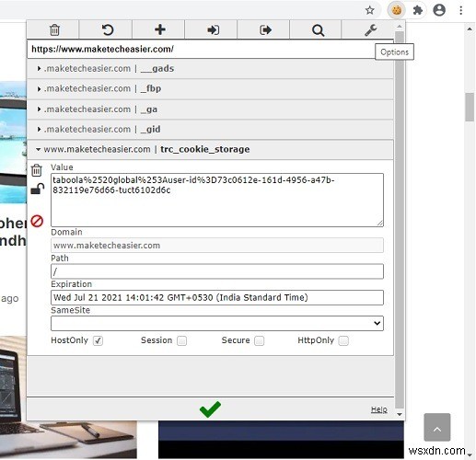Click the popup's vertical scrollbar thumb
Screen dimensions: 476x460
click(x=399, y=219)
